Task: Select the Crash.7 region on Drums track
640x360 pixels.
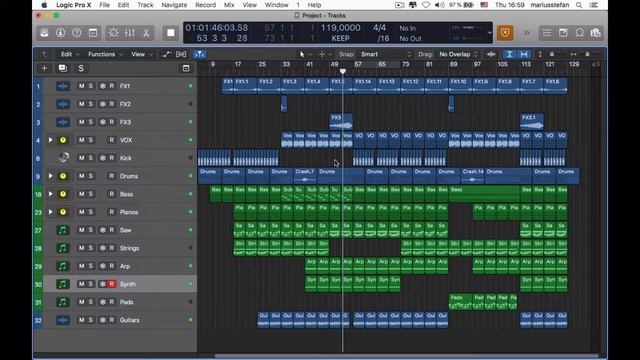Action: point(305,176)
